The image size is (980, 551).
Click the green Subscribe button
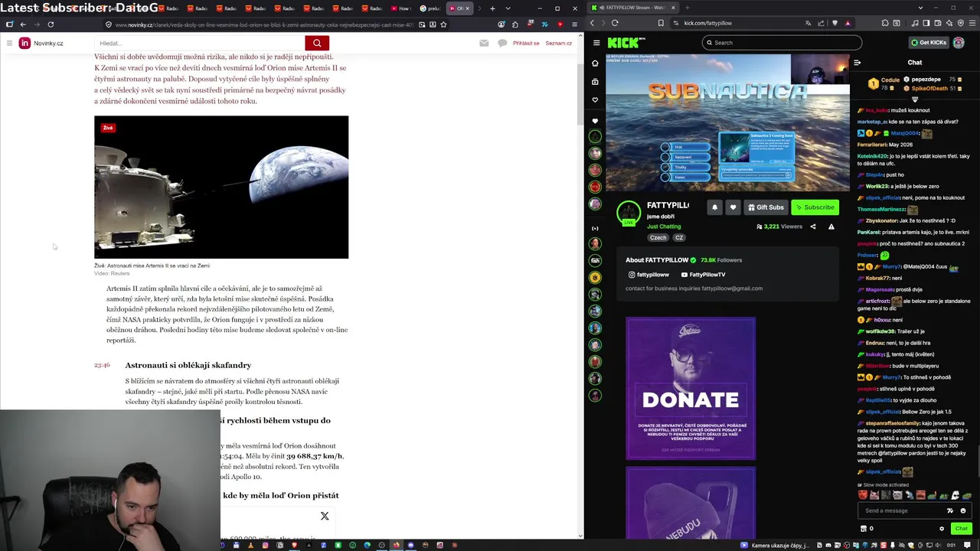pos(815,207)
